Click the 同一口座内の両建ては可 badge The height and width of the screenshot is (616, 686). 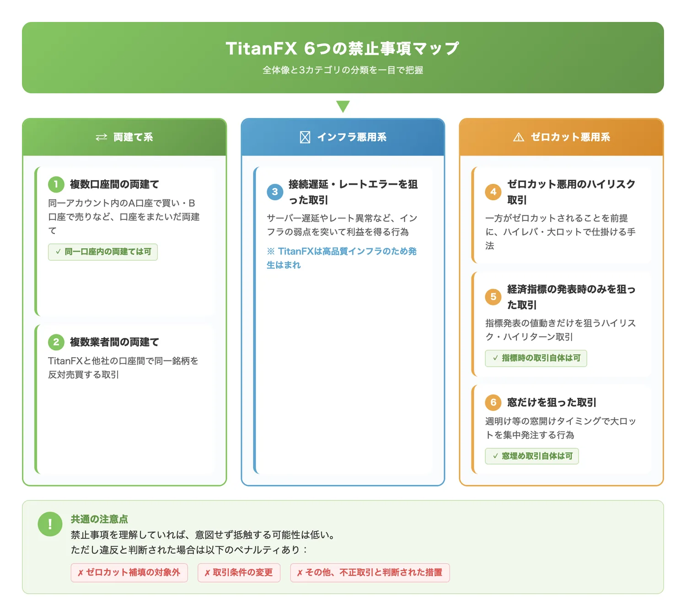(x=103, y=252)
